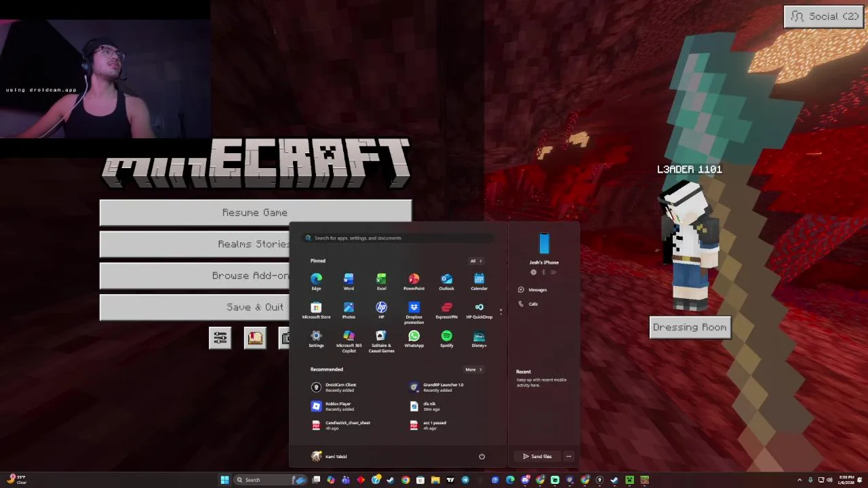Open Microsoft Store pinned app
Screen dimensions: 868x488
(x=316, y=310)
